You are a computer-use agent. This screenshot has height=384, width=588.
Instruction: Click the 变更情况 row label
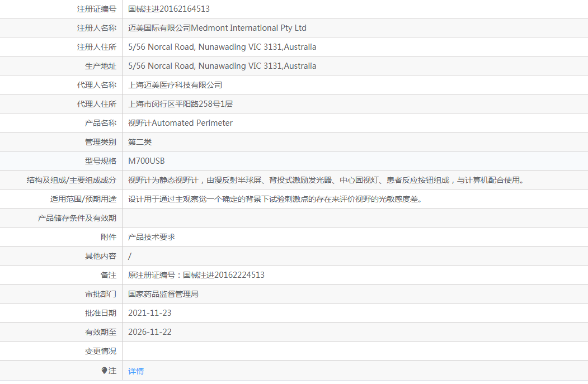(101, 352)
